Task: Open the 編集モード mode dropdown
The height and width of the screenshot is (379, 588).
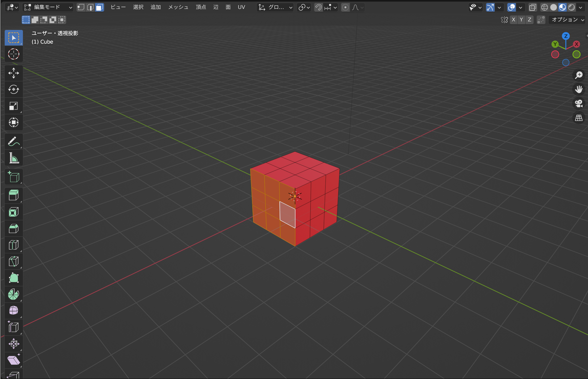Action: coord(48,7)
